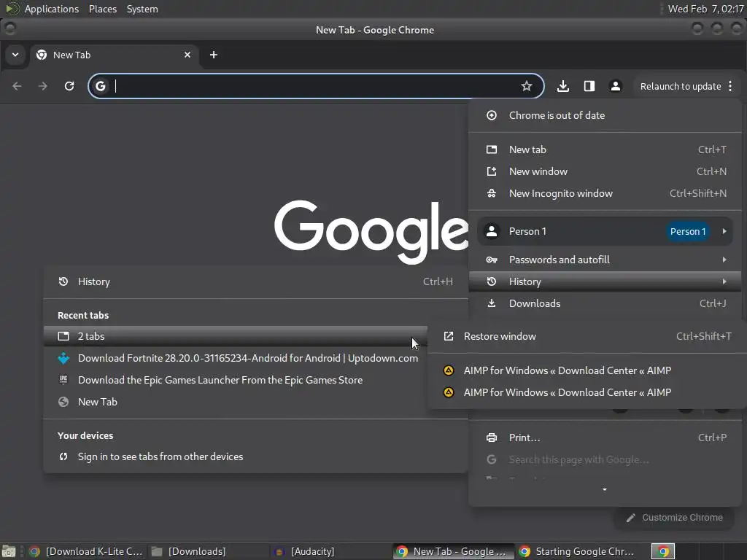Screen dimensions: 747x560
Task: Click the key icon beside Passwords and autofill
Action: (492, 260)
